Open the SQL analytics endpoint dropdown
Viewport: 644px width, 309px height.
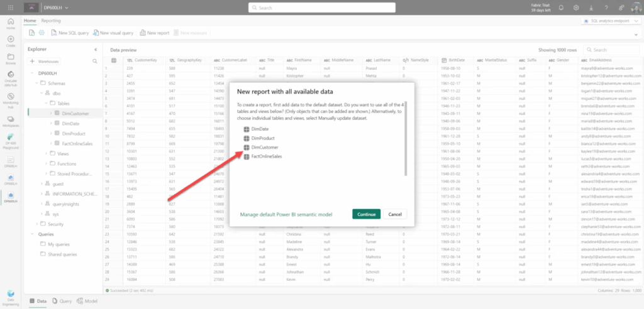click(x=611, y=21)
